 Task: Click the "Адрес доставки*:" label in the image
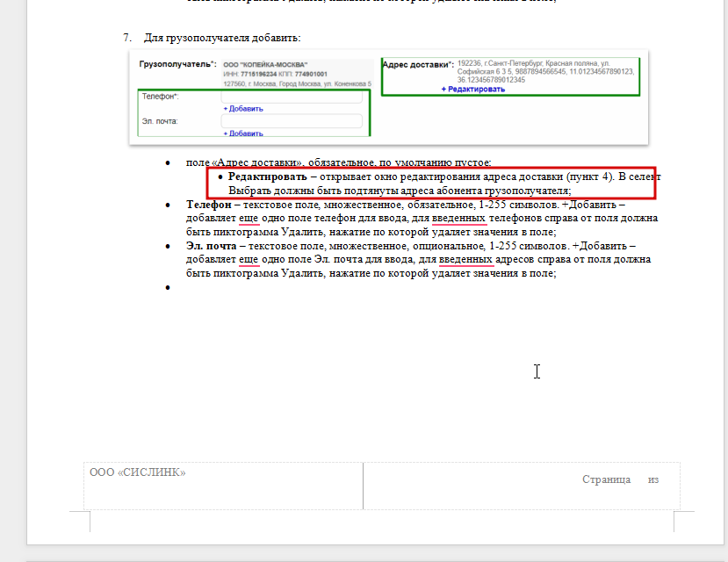coord(418,64)
